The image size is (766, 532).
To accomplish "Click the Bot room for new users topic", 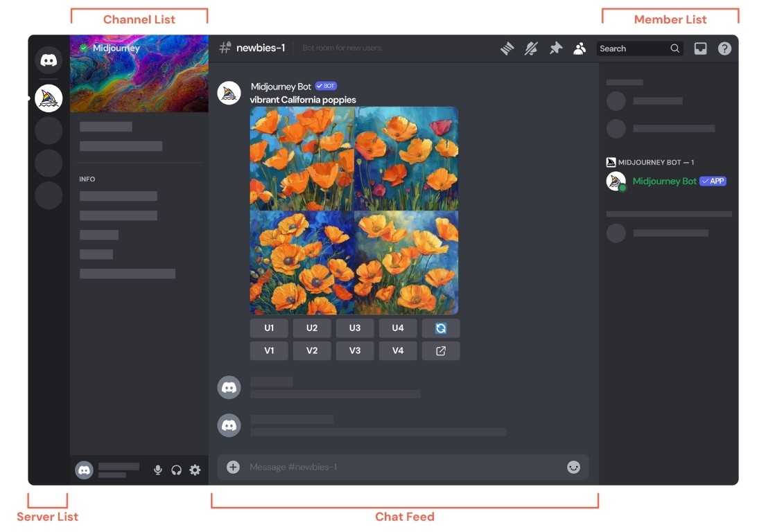I will click(342, 48).
